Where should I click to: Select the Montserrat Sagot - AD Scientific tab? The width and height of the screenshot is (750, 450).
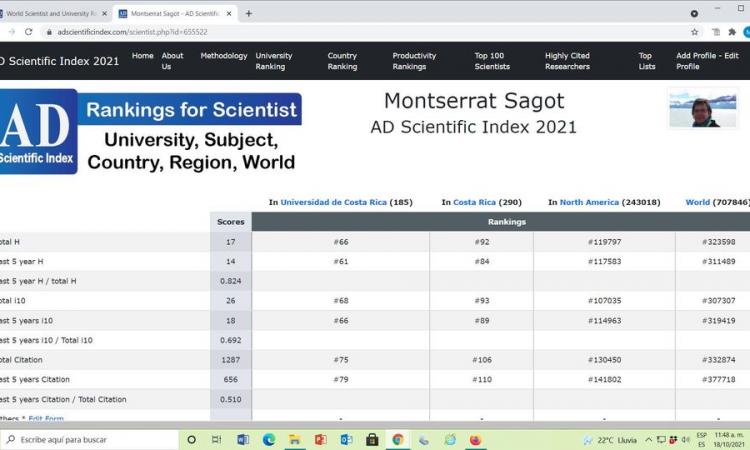coord(175,13)
